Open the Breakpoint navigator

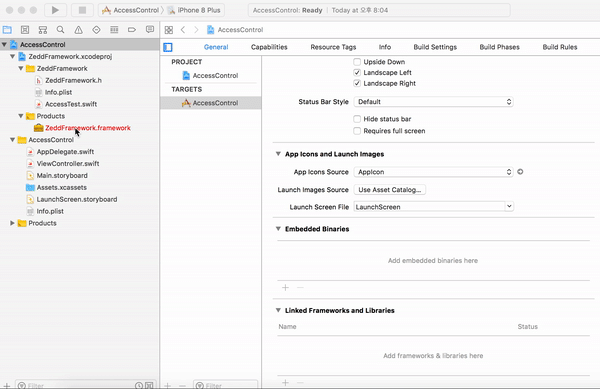point(132,30)
